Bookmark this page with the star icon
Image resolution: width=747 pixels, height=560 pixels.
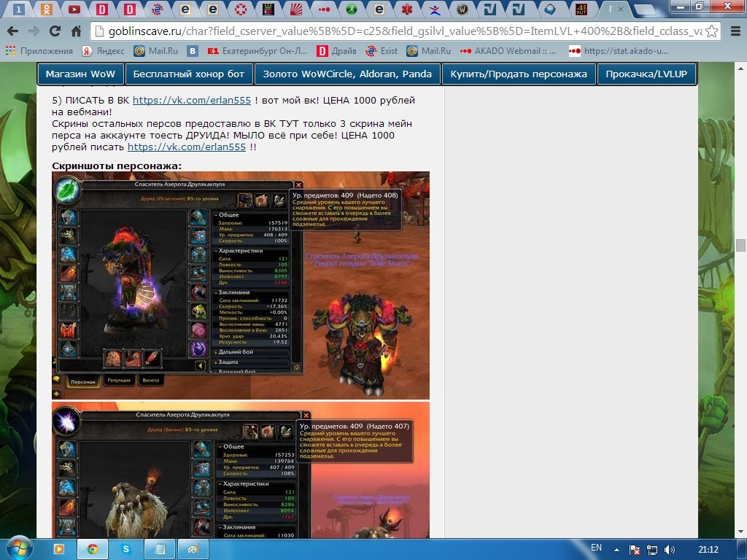(712, 31)
